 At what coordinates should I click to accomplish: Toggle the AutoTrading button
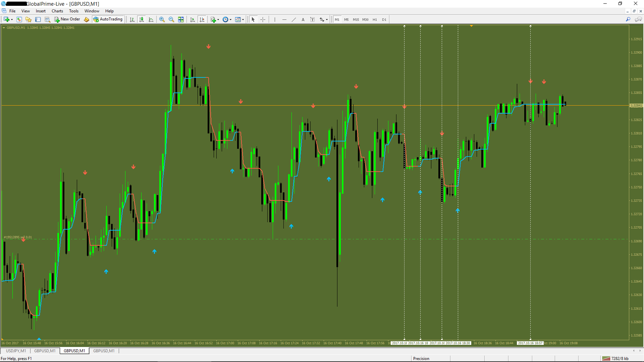108,19
